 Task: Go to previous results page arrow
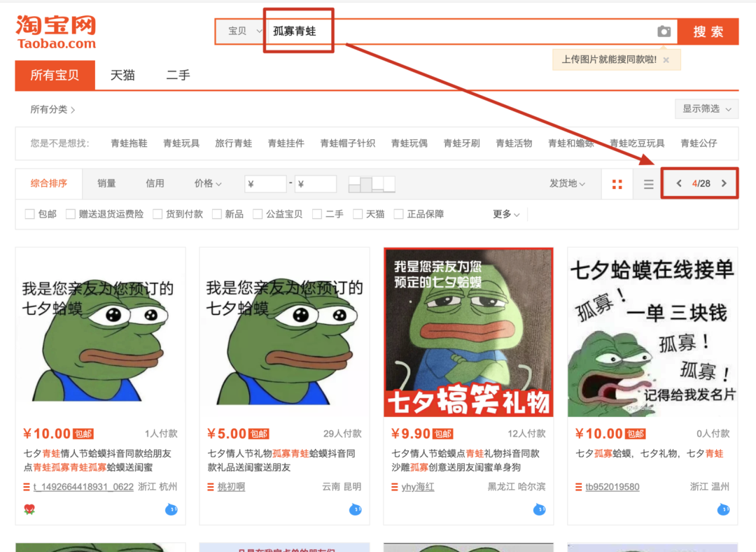(679, 183)
